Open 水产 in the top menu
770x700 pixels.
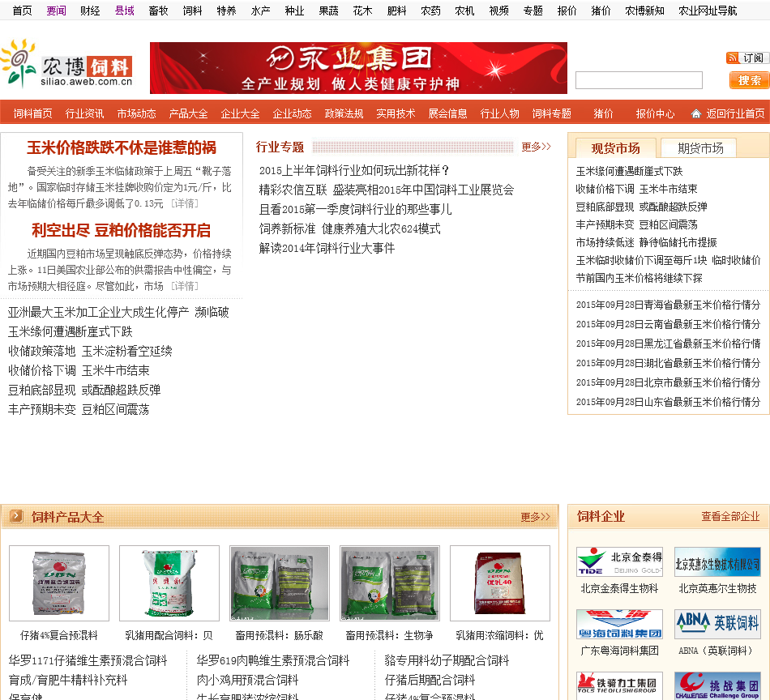(260, 11)
